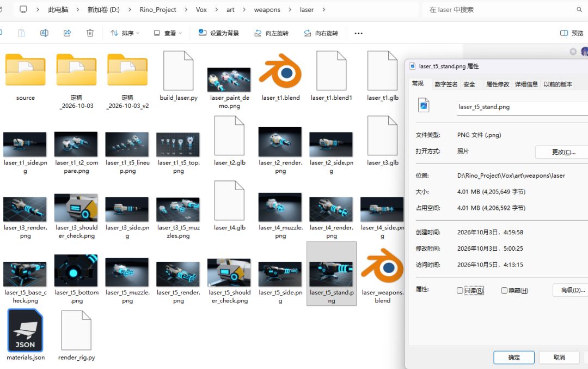Expand the chevron after laser in address bar
Viewport: 588px width, 369px height.
323,10
